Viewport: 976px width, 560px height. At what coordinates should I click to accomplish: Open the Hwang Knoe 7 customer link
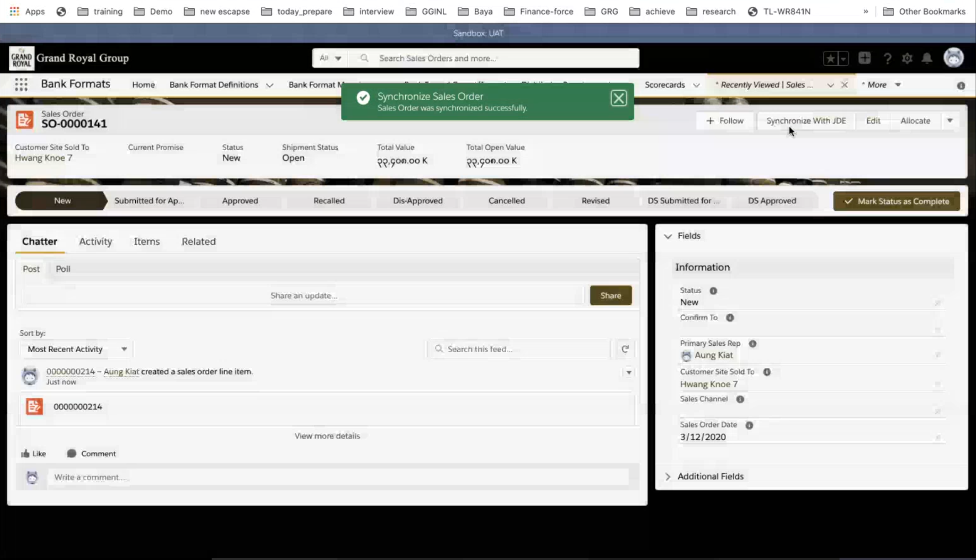point(43,158)
